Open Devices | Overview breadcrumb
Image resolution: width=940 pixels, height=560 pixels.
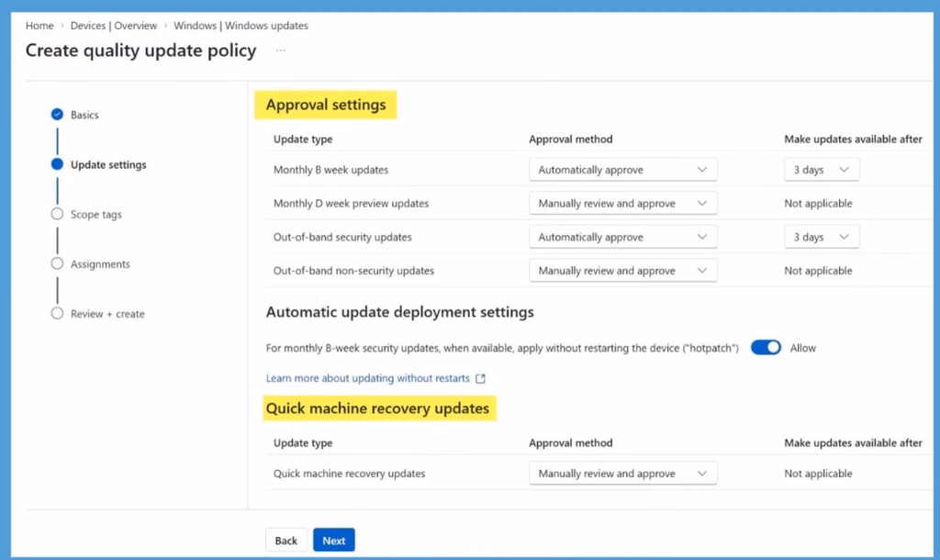[113, 26]
